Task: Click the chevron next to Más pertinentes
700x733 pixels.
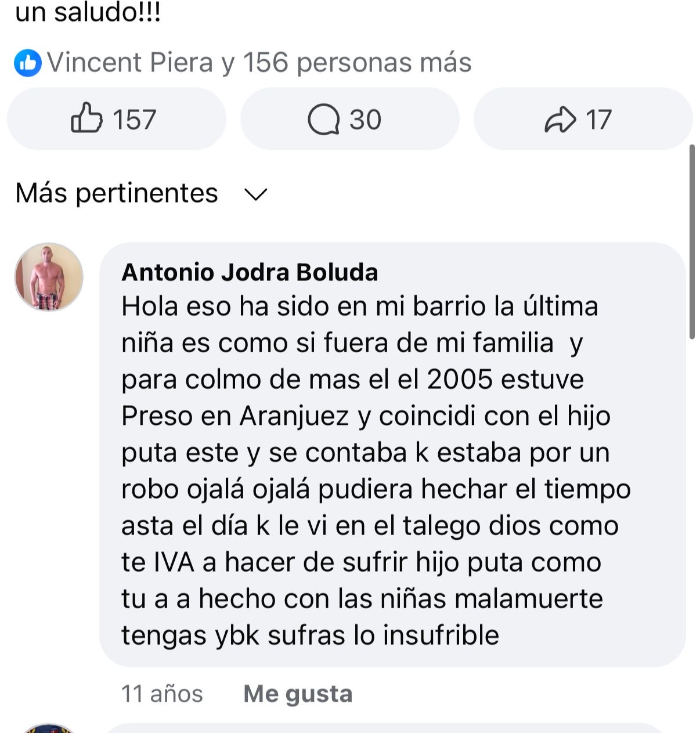Action: coord(255,194)
